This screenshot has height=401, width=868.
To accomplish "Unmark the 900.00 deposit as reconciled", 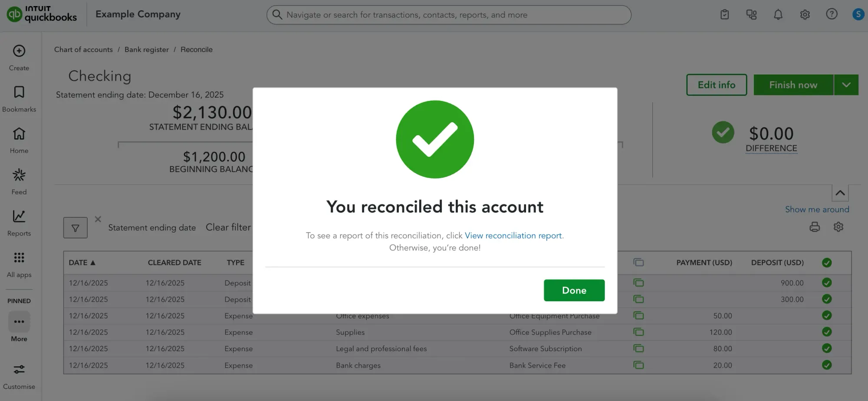I will click(827, 283).
